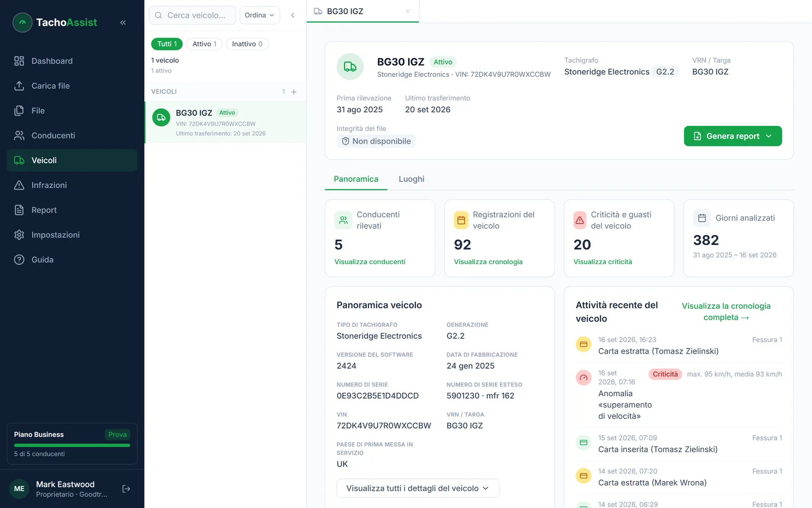The width and height of the screenshot is (812, 508).
Task: Expand Visualizza tutti i dettagli del veicolo
Action: pyautogui.click(x=418, y=488)
